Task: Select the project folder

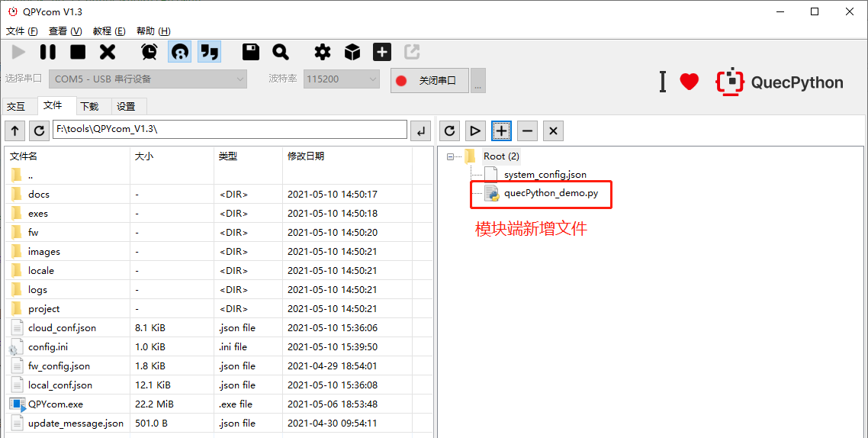Action: coord(219,309)
